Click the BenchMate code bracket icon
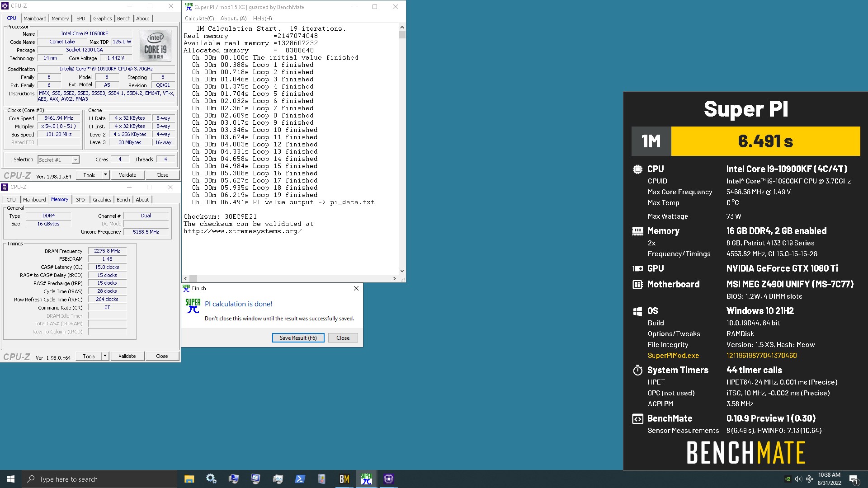This screenshot has width=868, height=488. click(637, 418)
